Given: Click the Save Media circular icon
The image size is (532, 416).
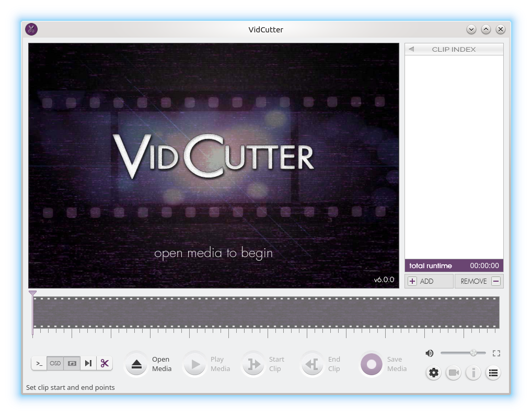Looking at the screenshot, I should [x=371, y=364].
